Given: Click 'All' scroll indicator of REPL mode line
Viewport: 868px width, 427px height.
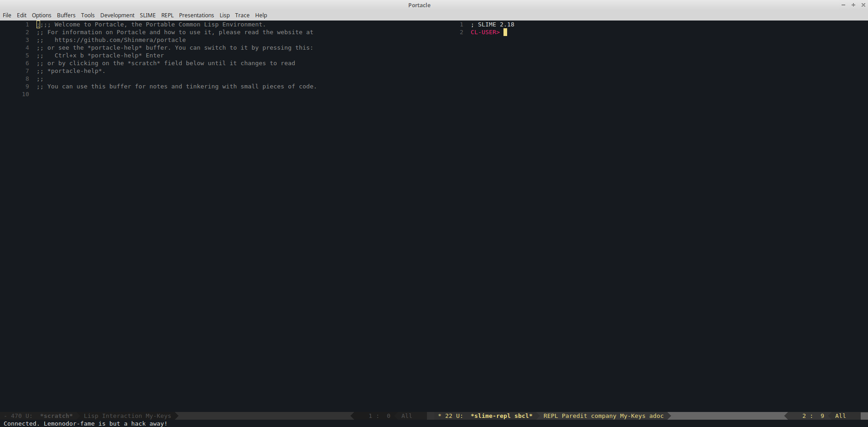Looking at the screenshot, I should coord(841,416).
